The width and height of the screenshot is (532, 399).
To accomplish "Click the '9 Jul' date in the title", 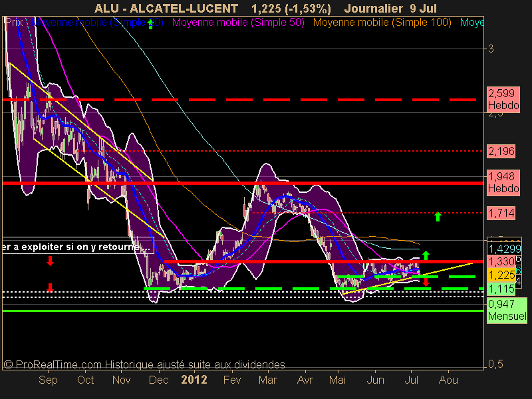I will coord(423,8).
